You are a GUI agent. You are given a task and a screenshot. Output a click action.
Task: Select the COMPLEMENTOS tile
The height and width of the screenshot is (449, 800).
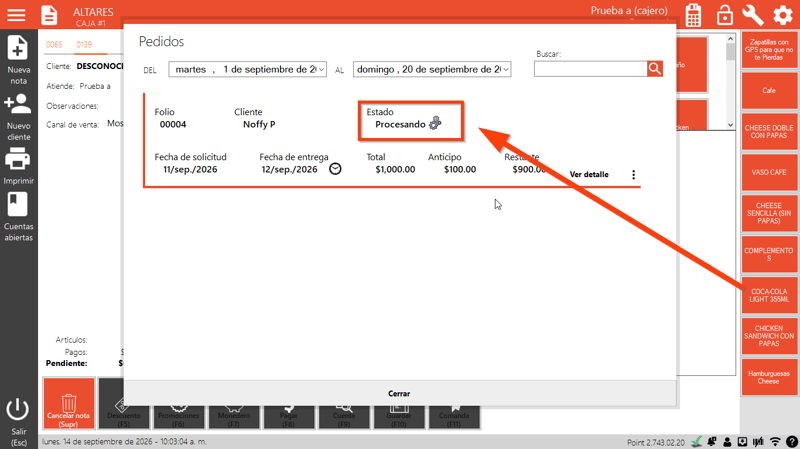pyautogui.click(x=769, y=254)
